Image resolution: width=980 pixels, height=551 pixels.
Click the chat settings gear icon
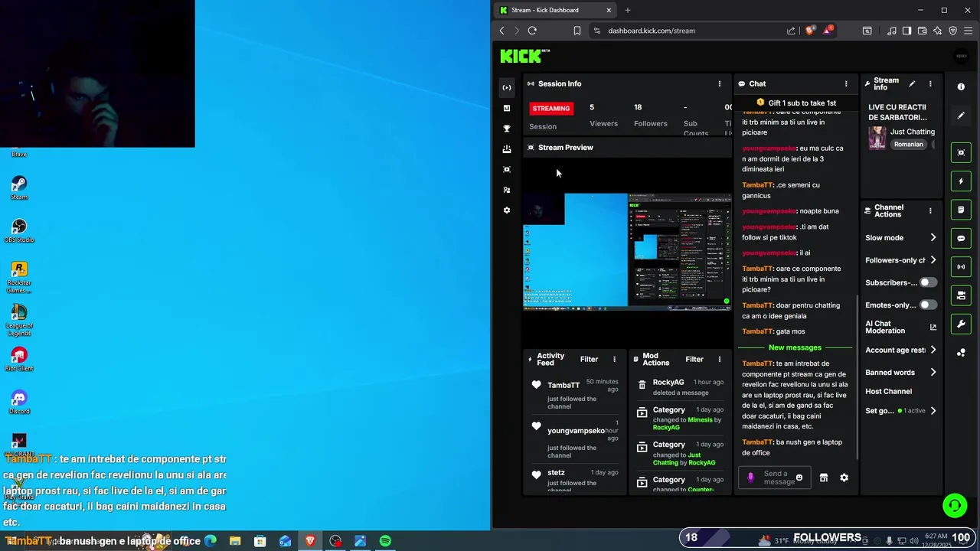click(844, 478)
